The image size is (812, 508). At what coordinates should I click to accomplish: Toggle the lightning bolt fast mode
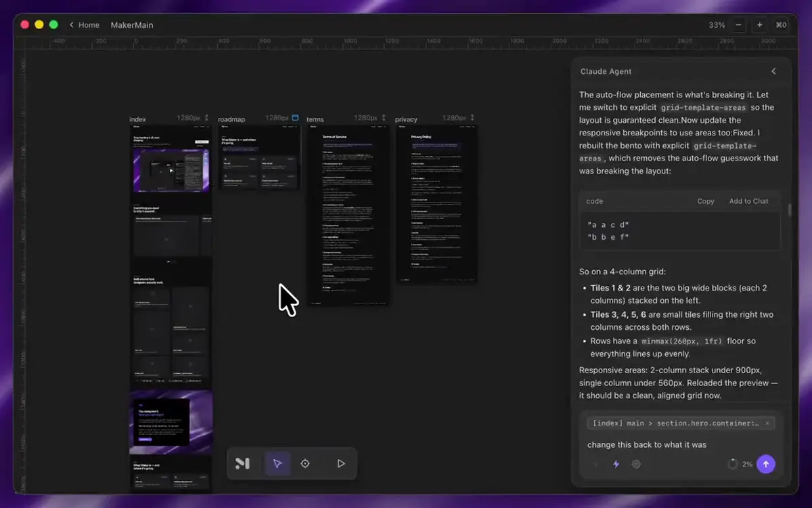pyautogui.click(x=616, y=464)
